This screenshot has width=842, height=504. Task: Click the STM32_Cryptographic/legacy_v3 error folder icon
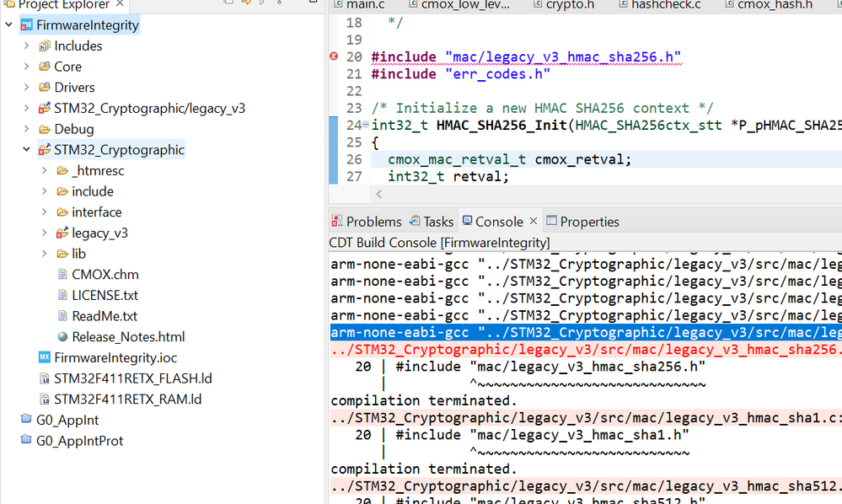[x=45, y=109]
